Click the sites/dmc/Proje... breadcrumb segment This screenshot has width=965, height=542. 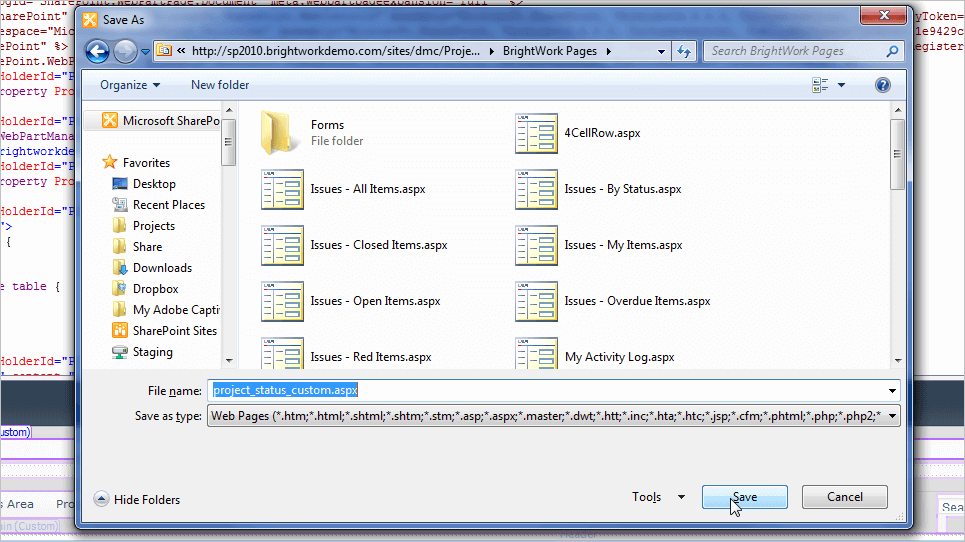(335, 51)
